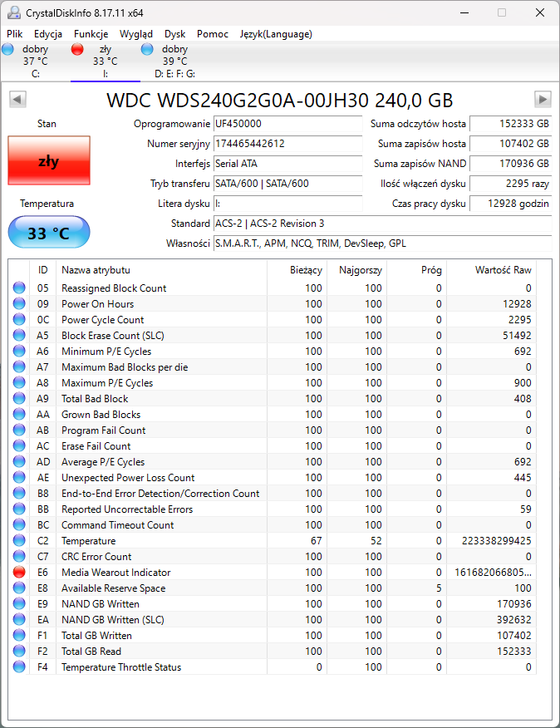
Task: Select the I: drive tab showing zły
Action: click(x=105, y=61)
